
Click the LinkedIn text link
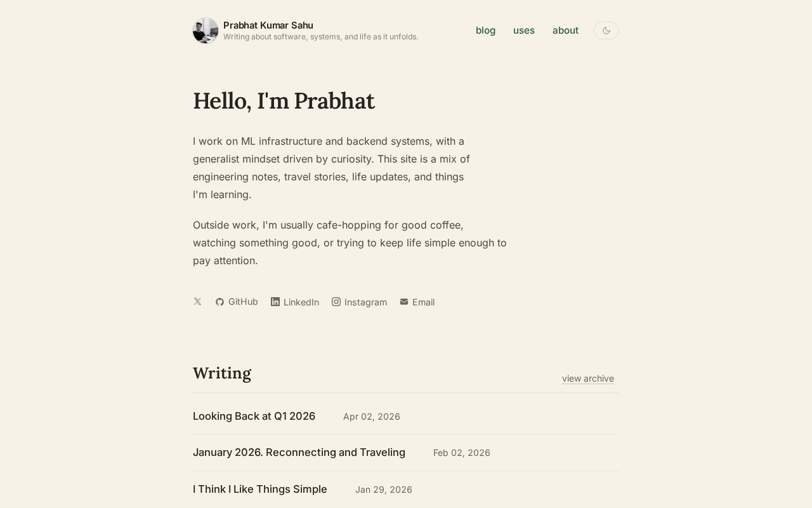[301, 302]
